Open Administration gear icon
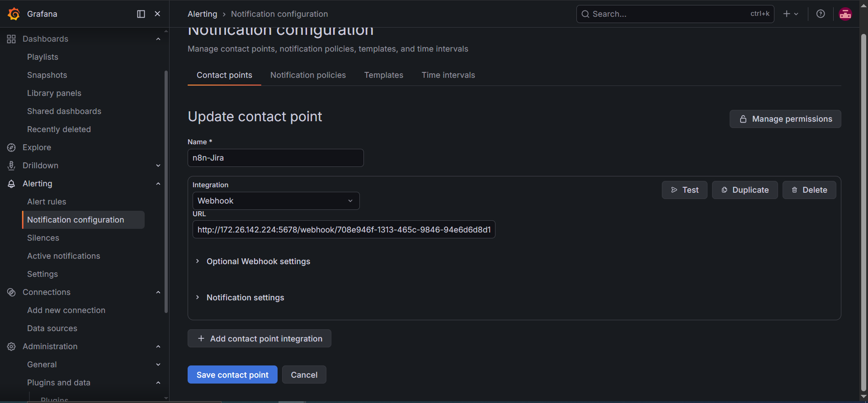Viewport: 868px width, 403px height. pyautogui.click(x=11, y=346)
